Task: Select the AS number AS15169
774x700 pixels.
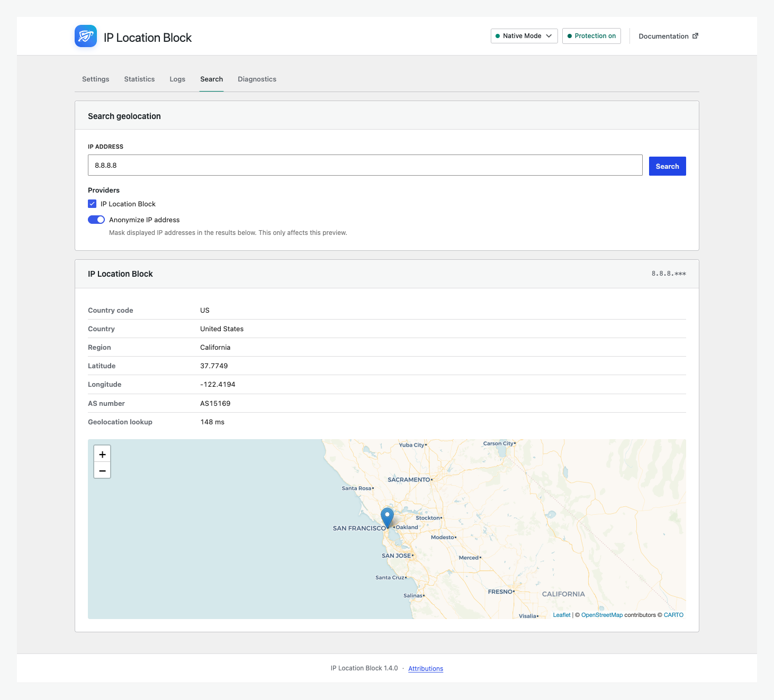Action: pyautogui.click(x=215, y=403)
